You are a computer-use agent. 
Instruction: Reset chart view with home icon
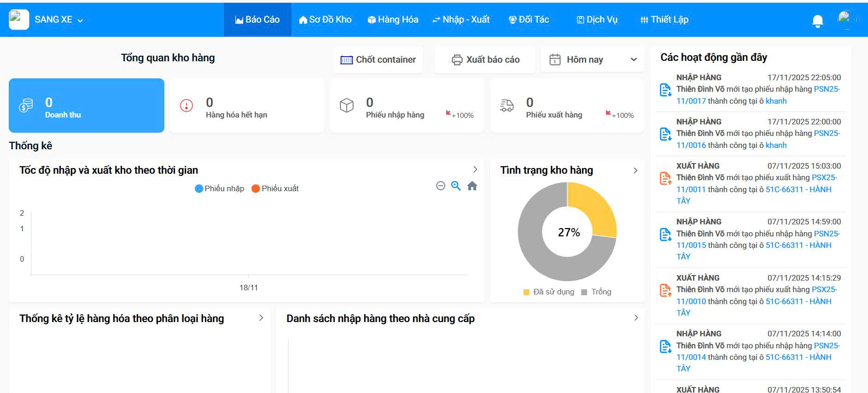pyautogui.click(x=472, y=186)
